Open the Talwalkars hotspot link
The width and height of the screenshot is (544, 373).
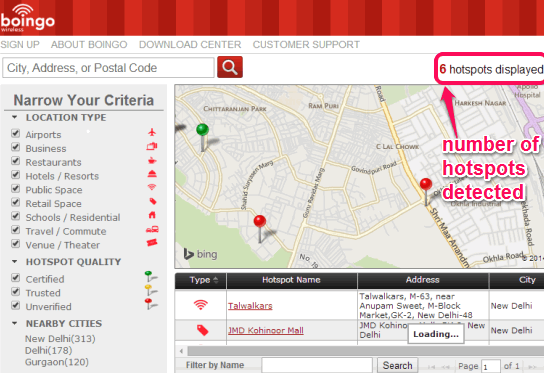coord(250,306)
